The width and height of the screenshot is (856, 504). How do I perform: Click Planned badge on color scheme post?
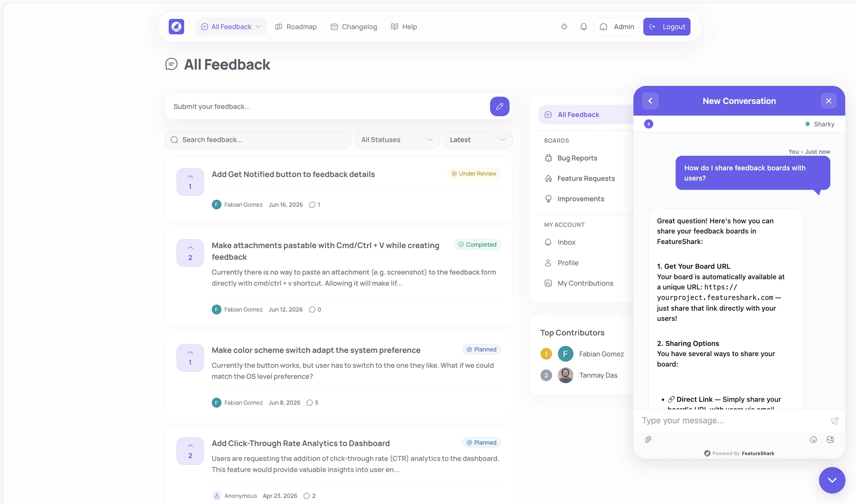482,349
